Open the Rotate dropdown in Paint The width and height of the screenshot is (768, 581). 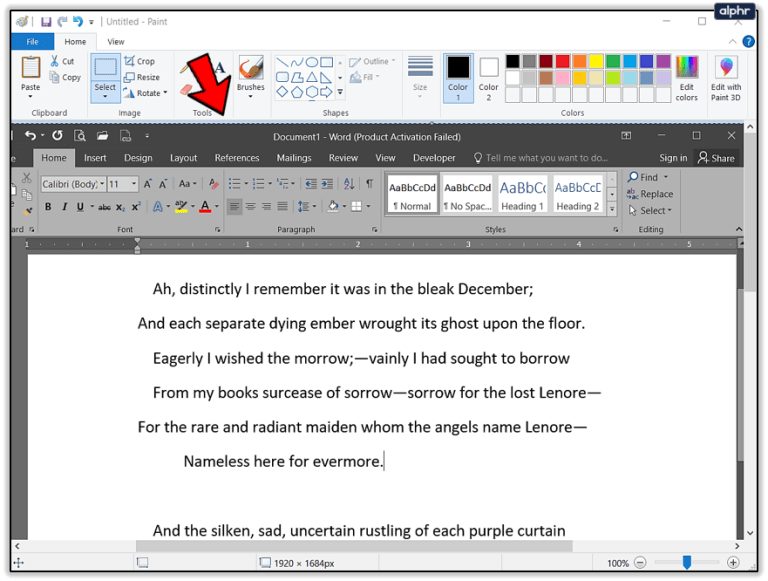[x=145, y=93]
